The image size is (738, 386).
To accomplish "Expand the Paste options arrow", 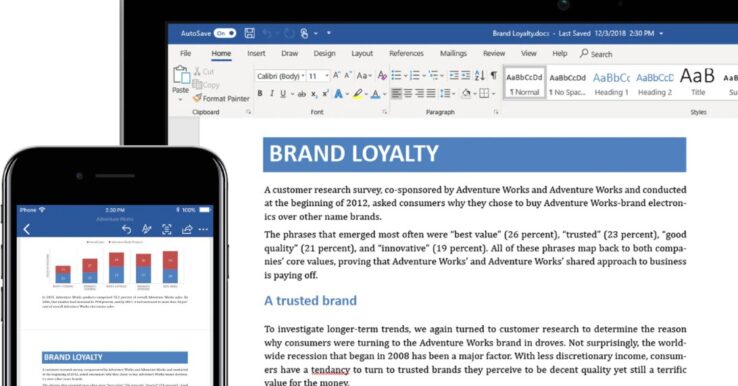I will [180, 100].
